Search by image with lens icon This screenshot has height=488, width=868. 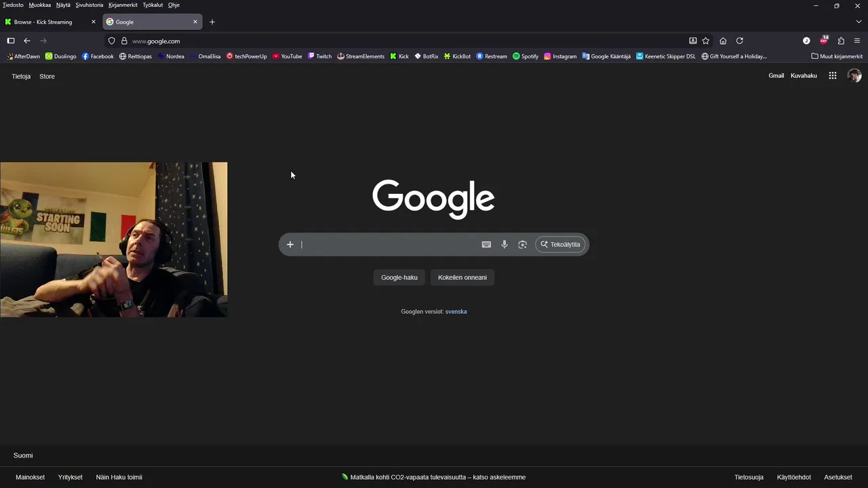pyautogui.click(x=522, y=244)
